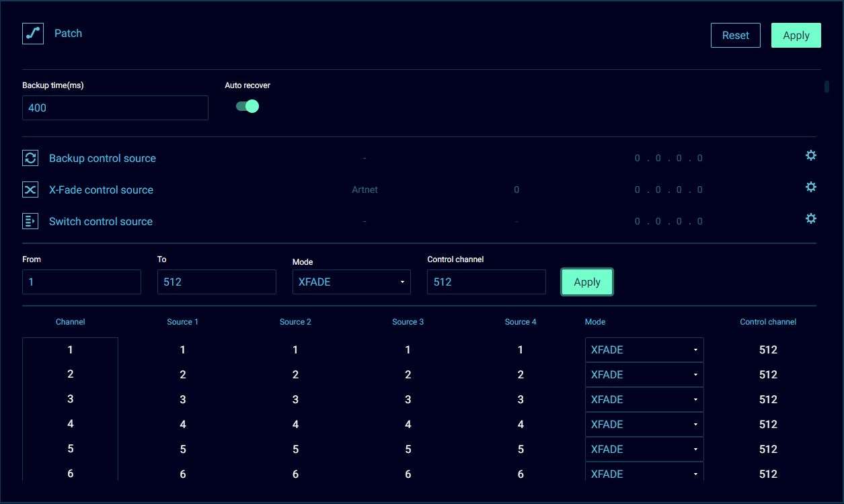
Task: Click the Switch control source icon
Action: pos(30,221)
